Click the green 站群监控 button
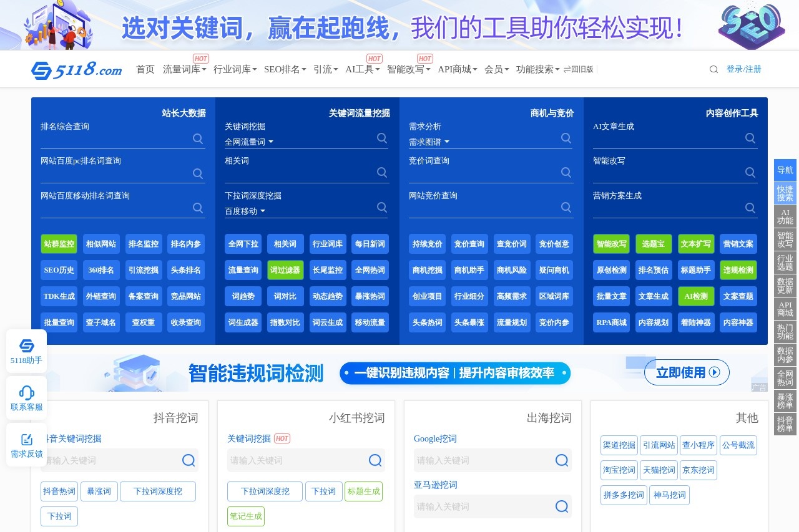The height and width of the screenshot is (532, 799). (59, 244)
